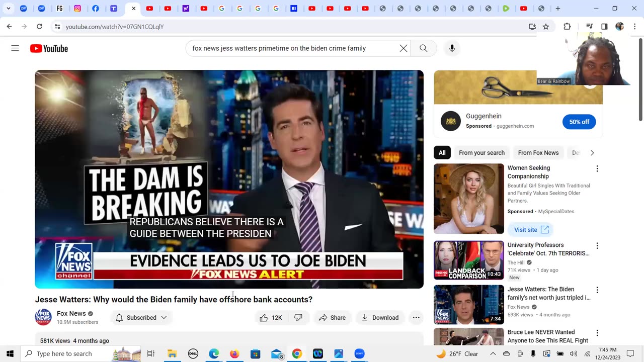
Task: Click the main video player
Action: pyautogui.click(x=229, y=179)
